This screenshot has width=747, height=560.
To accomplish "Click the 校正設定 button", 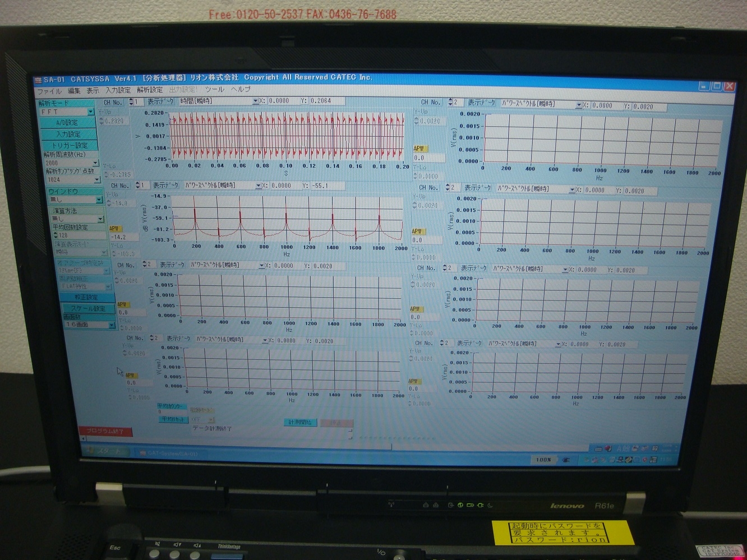I will (87, 297).
